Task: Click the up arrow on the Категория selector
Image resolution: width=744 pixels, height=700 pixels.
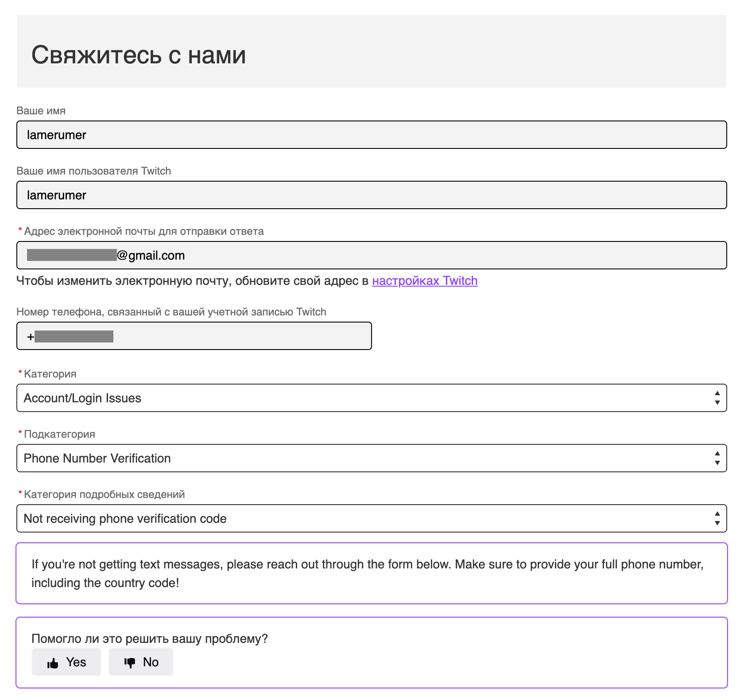Action: pyautogui.click(x=718, y=393)
